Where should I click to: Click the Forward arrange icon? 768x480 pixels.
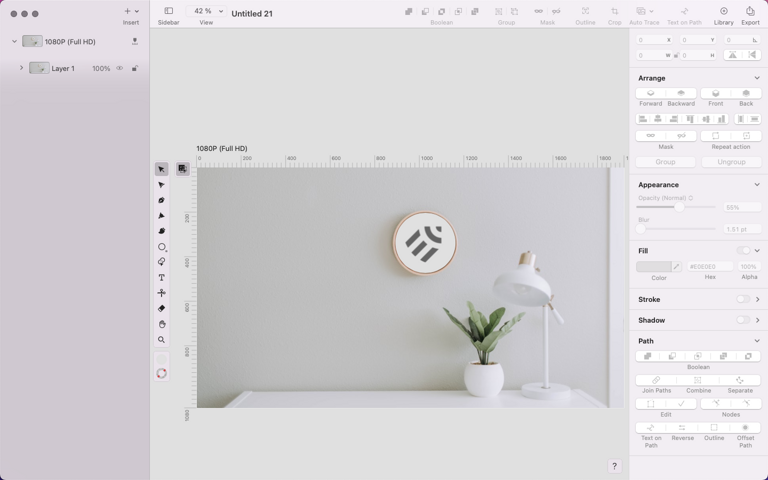tap(650, 93)
